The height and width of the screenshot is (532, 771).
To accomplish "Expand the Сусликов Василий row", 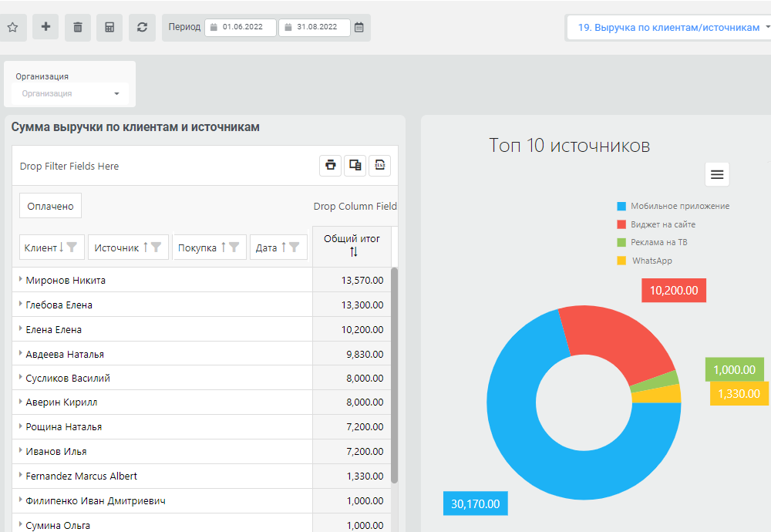I will click(20, 377).
